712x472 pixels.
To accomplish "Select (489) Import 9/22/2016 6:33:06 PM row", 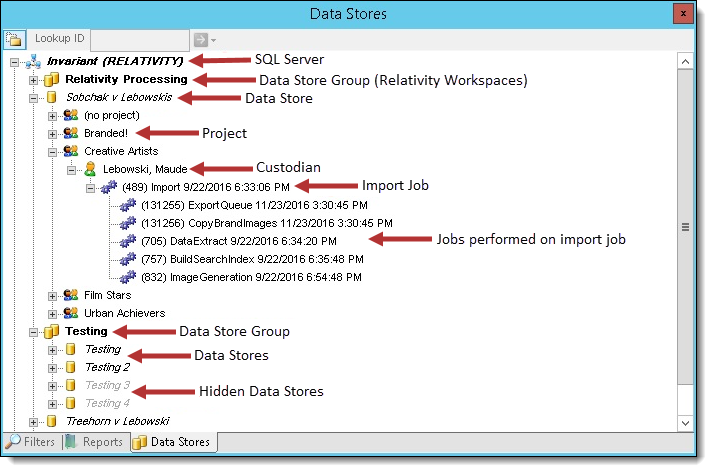I will pyautogui.click(x=206, y=187).
